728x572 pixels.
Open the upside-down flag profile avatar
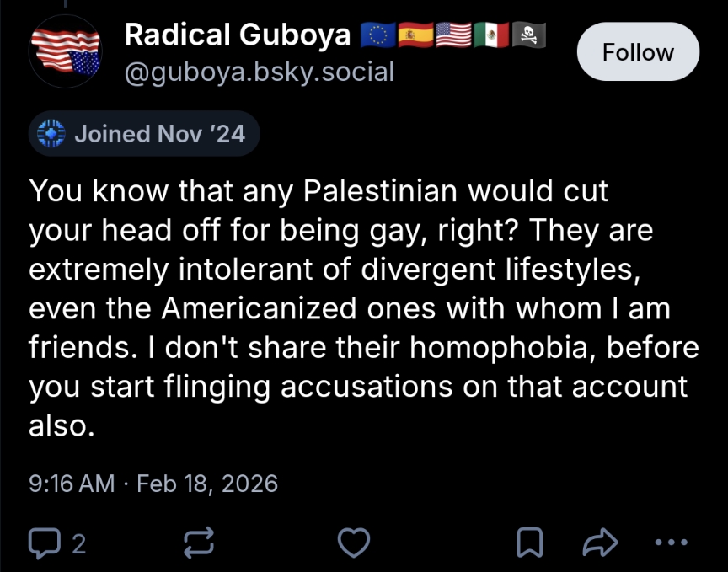pos(64,52)
